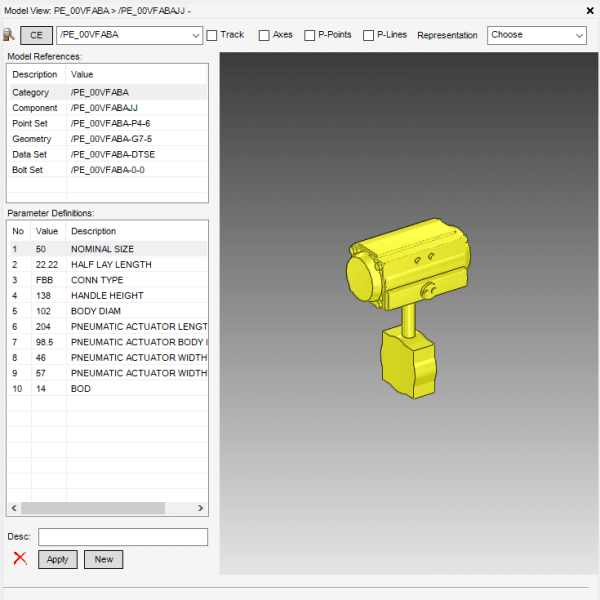
Task: Click the red X delete icon
Action: [x=20, y=559]
